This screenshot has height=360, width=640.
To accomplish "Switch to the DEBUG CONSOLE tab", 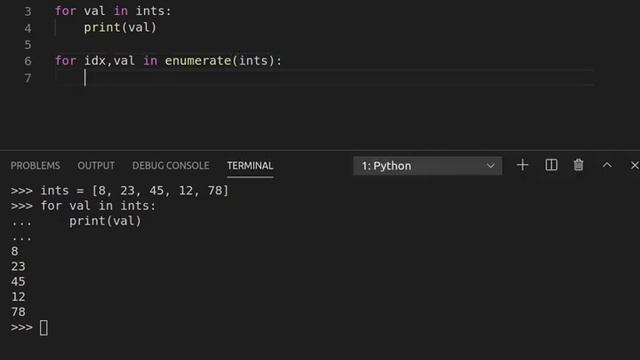I will pyautogui.click(x=171, y=166).
